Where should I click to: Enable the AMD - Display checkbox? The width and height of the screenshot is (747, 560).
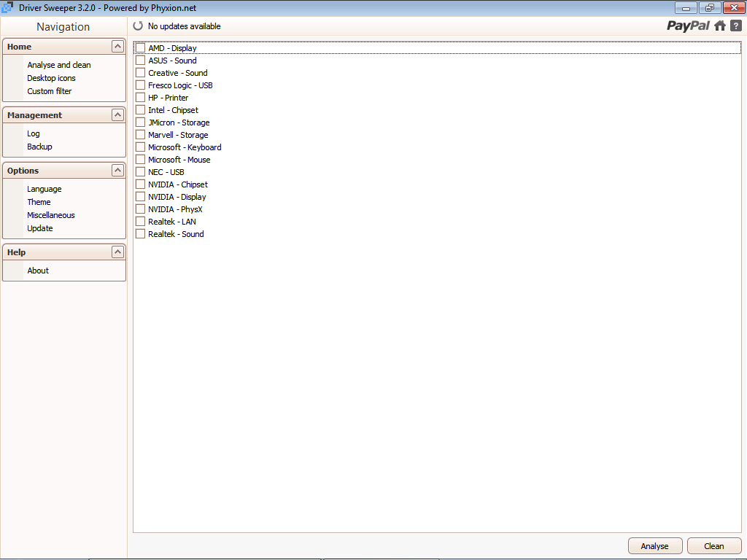click(x=141, y=48)
